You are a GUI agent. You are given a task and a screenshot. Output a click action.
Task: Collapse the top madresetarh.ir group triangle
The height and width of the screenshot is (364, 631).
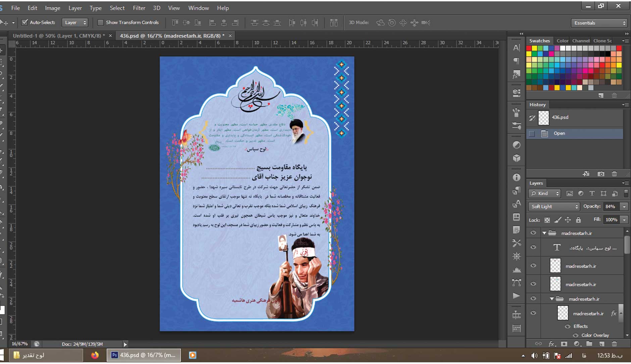[544, 233]
